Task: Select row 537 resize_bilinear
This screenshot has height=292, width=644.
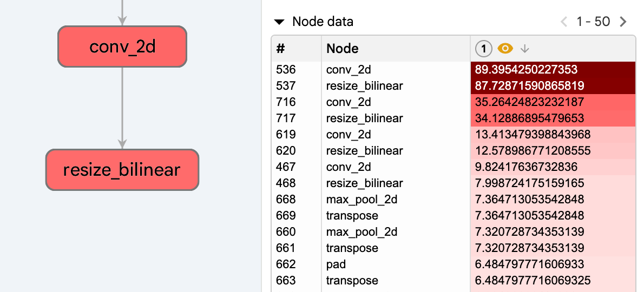Action: pyautogui.click(x=364, y=86)
